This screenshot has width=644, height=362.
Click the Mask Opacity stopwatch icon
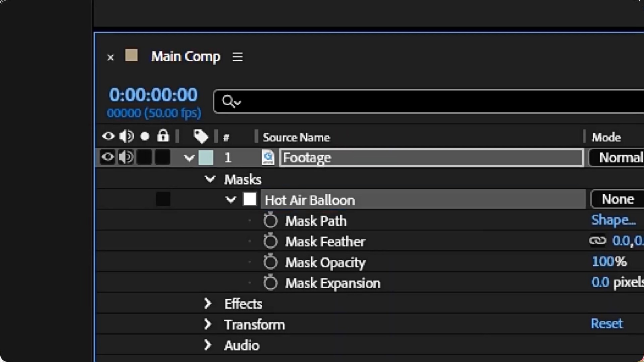270,262
